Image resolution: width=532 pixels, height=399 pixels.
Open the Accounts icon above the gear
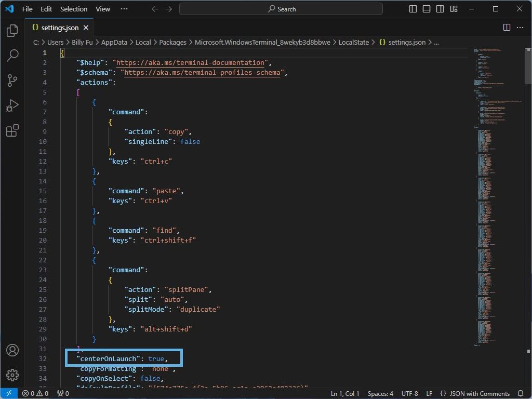click(x=11, y=351)
